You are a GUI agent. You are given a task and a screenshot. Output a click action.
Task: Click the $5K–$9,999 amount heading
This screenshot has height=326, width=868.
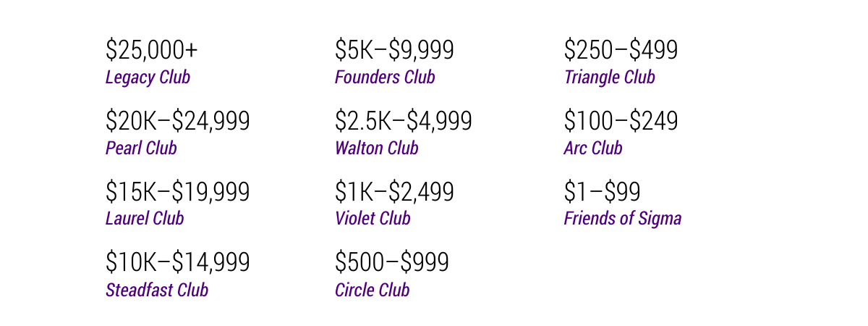tap(394, 51)
